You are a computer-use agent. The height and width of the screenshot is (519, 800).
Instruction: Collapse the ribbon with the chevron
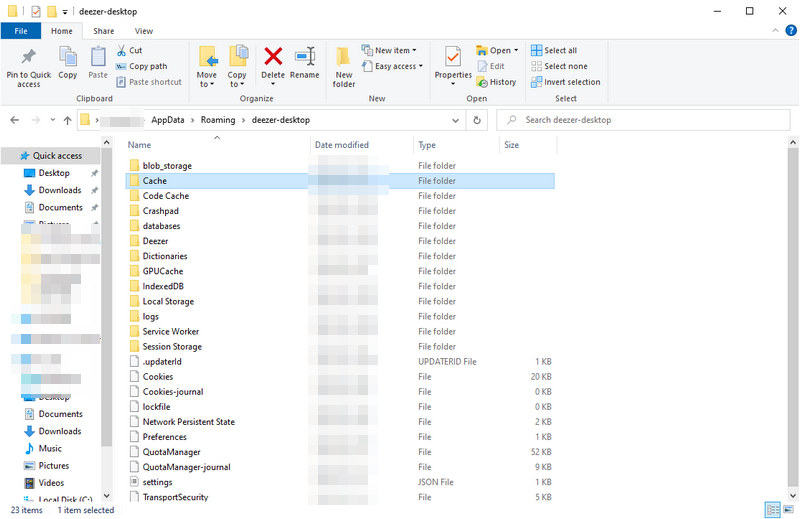[776, 31]
